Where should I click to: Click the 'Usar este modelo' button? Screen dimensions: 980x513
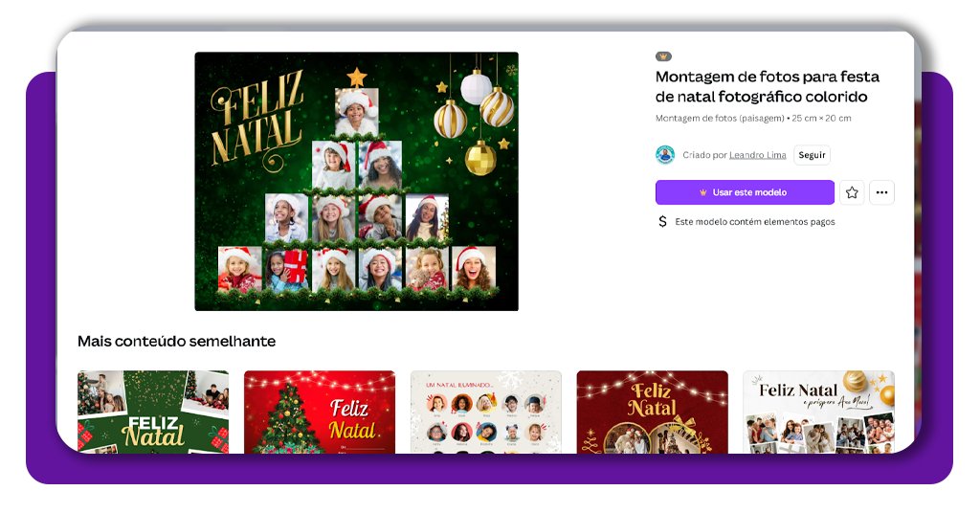[745, 192]
